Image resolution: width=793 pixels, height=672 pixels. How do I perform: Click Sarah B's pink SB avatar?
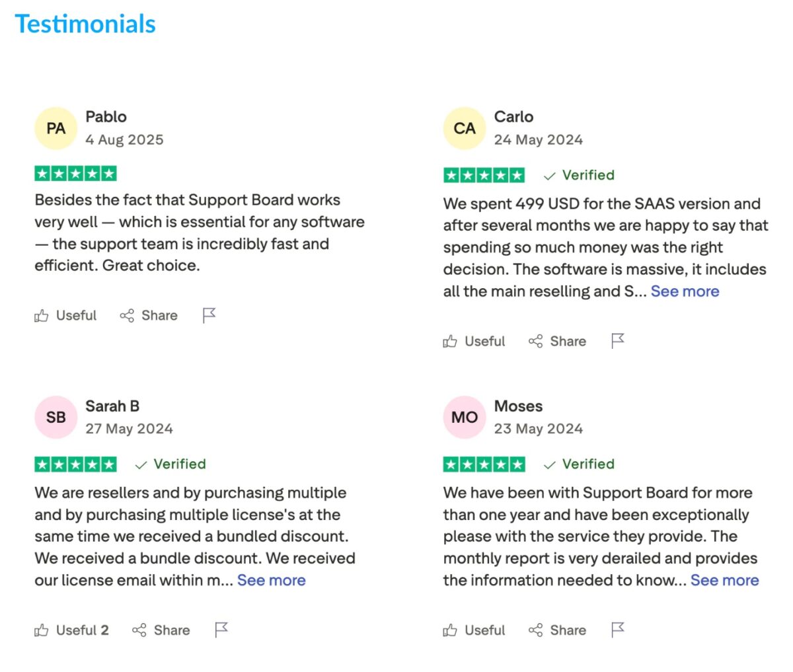point(56,418)
